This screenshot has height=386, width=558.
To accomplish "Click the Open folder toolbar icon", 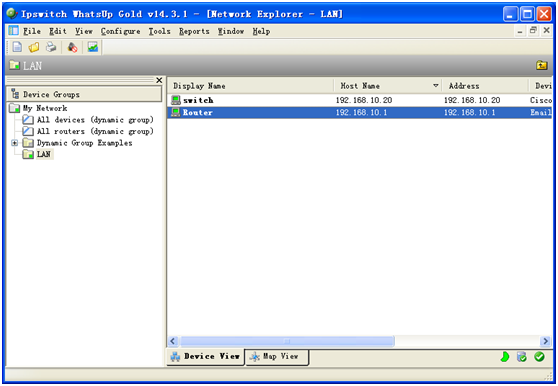I will (x=34, y=47).
